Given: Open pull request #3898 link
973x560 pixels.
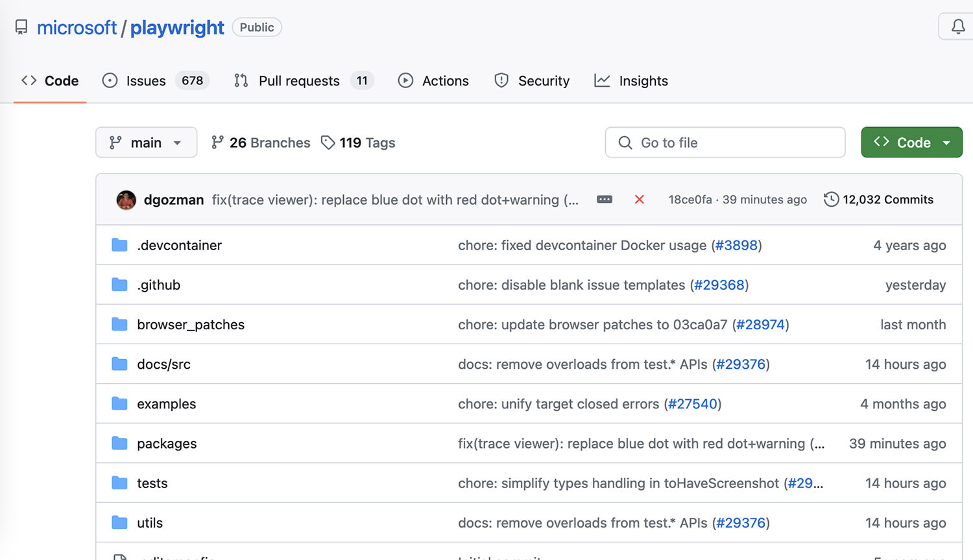Looking at the screenshot, I should click(736, 245).
